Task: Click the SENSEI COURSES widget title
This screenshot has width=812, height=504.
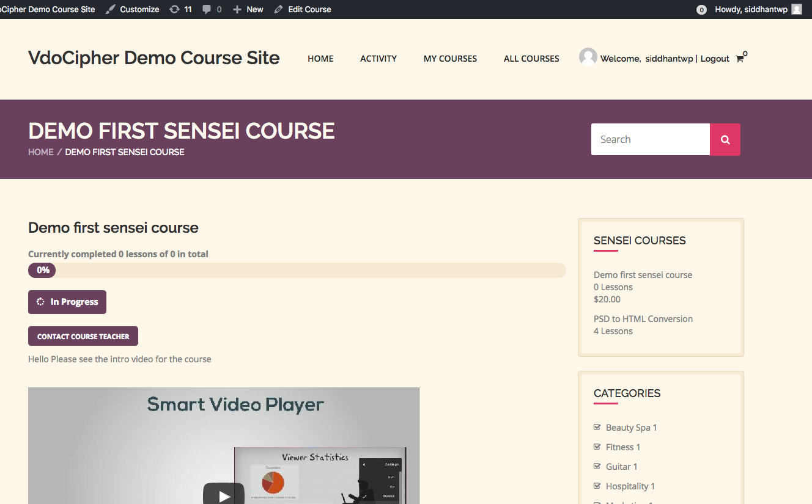Action: click(640, 241)
